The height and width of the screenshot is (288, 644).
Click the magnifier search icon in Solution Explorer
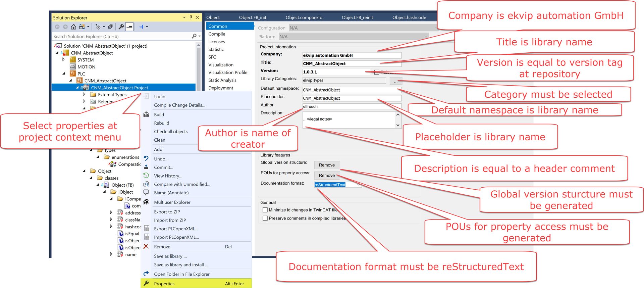tap(194, 36)
